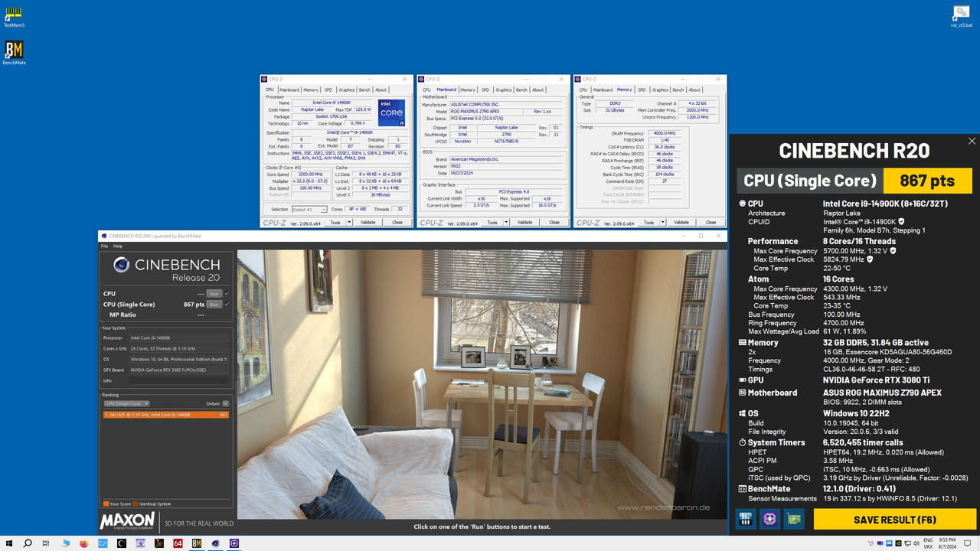Viewport: 980px width, 551px height.
Task: Close the BenchMate result panel with X
Action: point(972,142)
